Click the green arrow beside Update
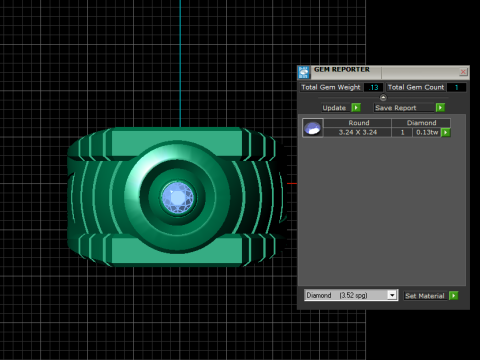Screen dimensions: 480x360 click(x=356, y=108)
